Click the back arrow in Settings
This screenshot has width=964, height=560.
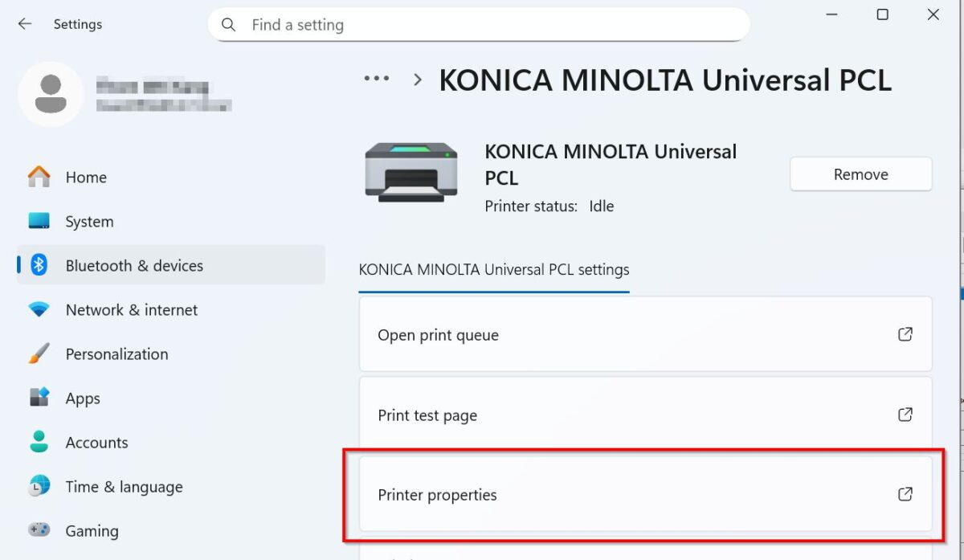pyautogui.click(x=25, y=24)
